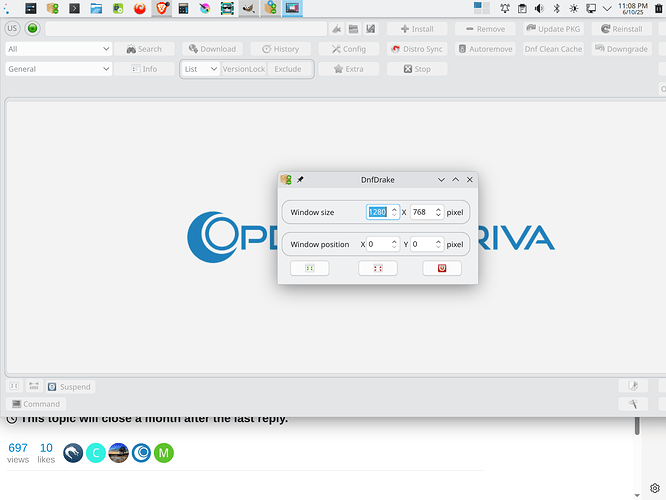The width and height of the screenshot is (666, 500).
Task: Click the green M avatar in forum page
Action: pyautogui.click(x=164, y=453)
